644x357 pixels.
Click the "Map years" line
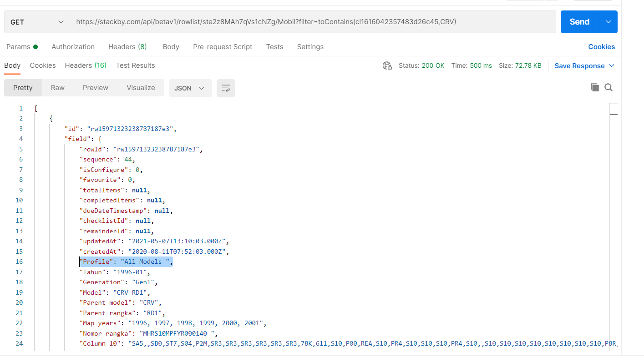173,323
